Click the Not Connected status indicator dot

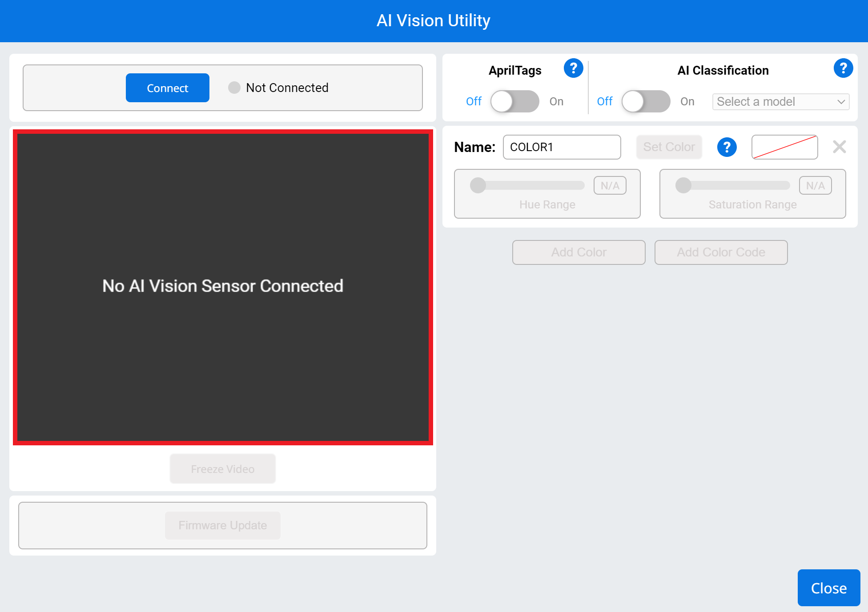(x=234, y=88)
